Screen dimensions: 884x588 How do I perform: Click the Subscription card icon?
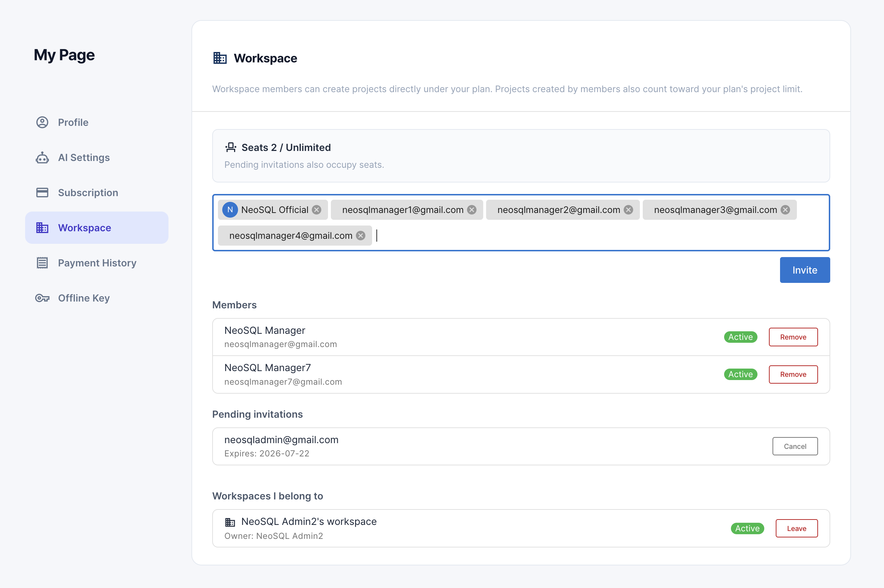coord(42,193)
